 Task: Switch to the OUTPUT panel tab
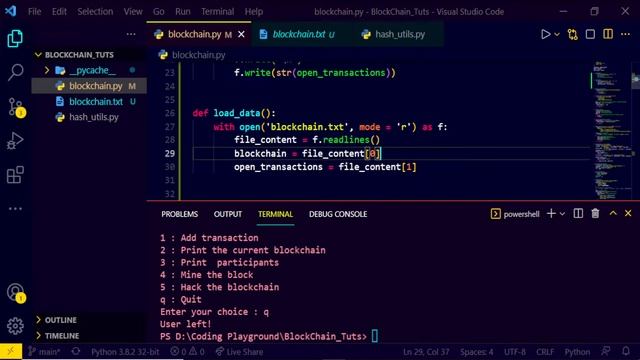click(228, 214)
